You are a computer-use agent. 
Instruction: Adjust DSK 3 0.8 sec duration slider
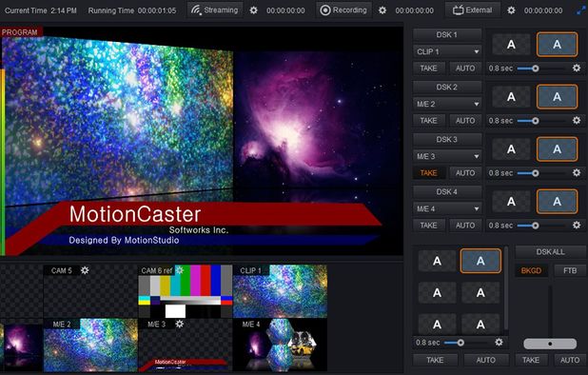[541, 173]
